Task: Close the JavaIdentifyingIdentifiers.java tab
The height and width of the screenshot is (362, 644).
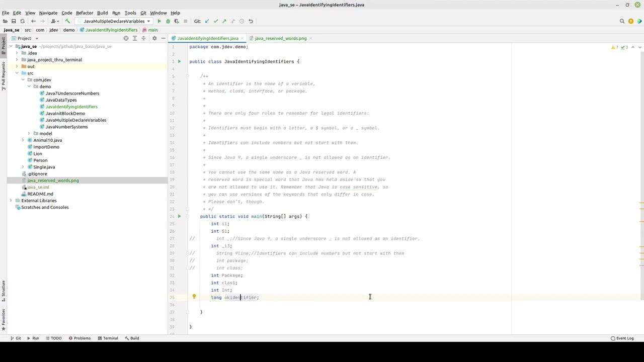Action: tap(243, 38)
